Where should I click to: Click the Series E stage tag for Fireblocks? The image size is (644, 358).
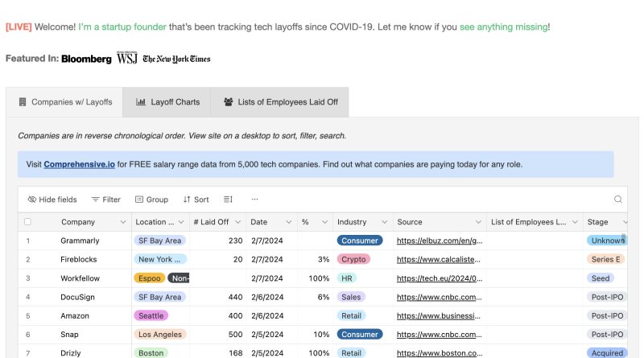tap(606, 260)
